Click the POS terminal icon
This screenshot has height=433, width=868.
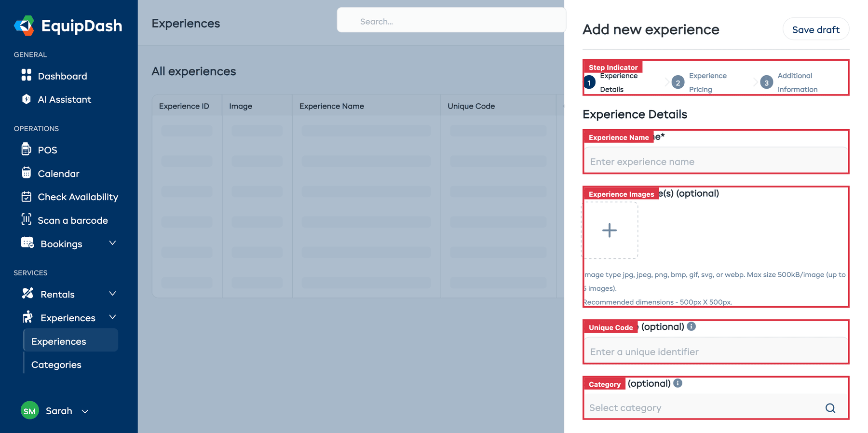[x=27, y=149]
